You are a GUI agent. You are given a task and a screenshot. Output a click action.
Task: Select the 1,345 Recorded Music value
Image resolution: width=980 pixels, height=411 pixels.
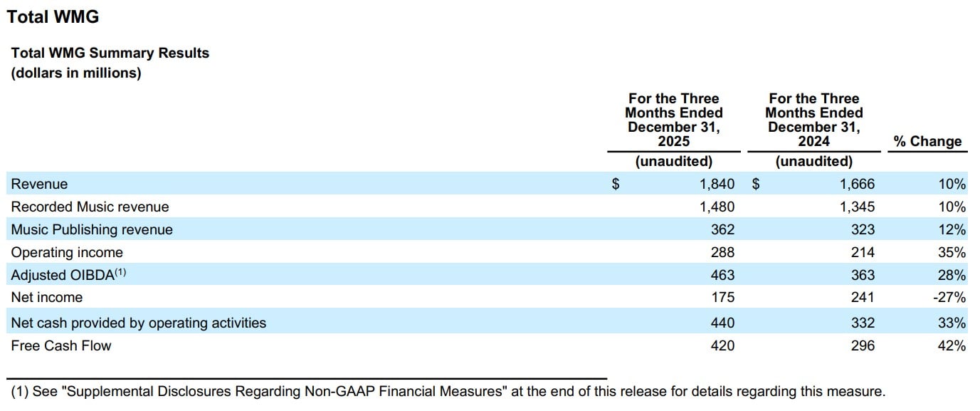point(856,207)
